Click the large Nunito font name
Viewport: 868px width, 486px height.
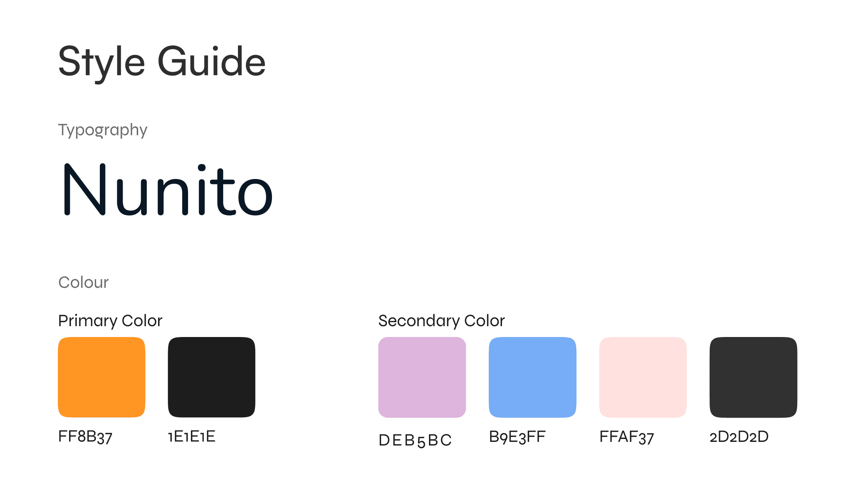168,189
